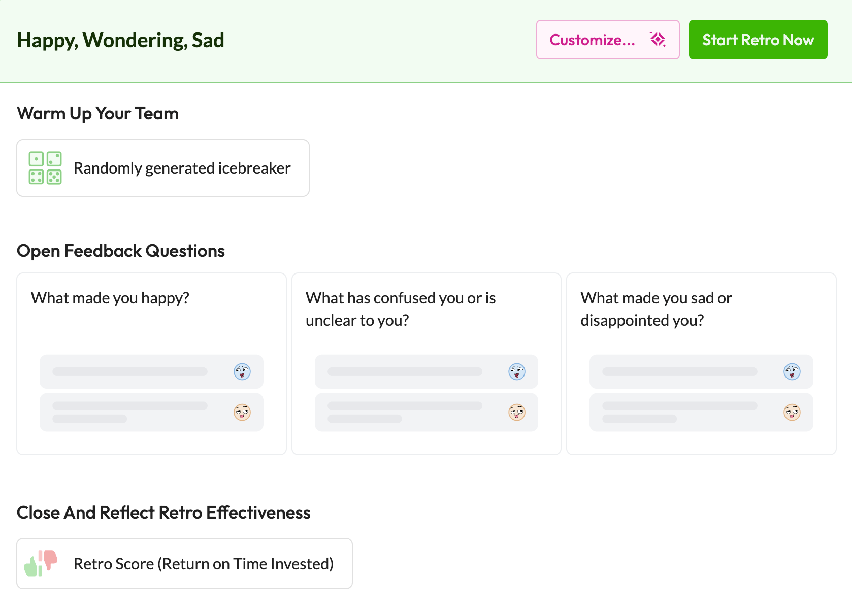
Task: Open the 'What made you happy?' question
Action: (110, 298)
